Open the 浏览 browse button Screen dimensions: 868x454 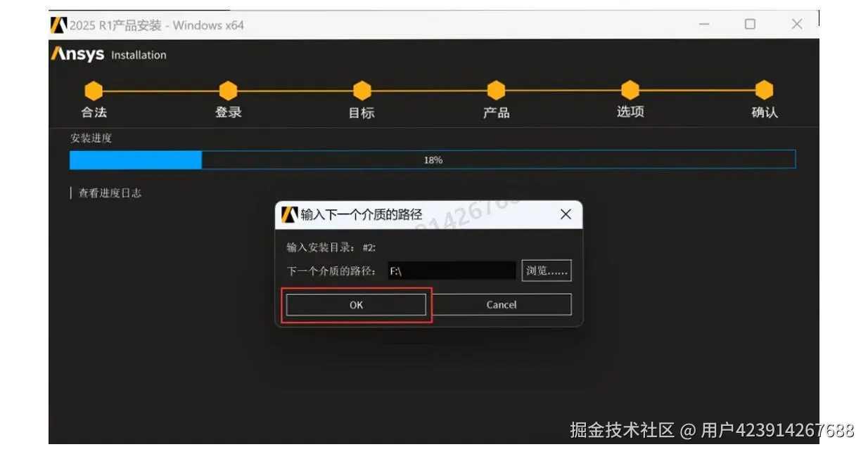[547, 270]
